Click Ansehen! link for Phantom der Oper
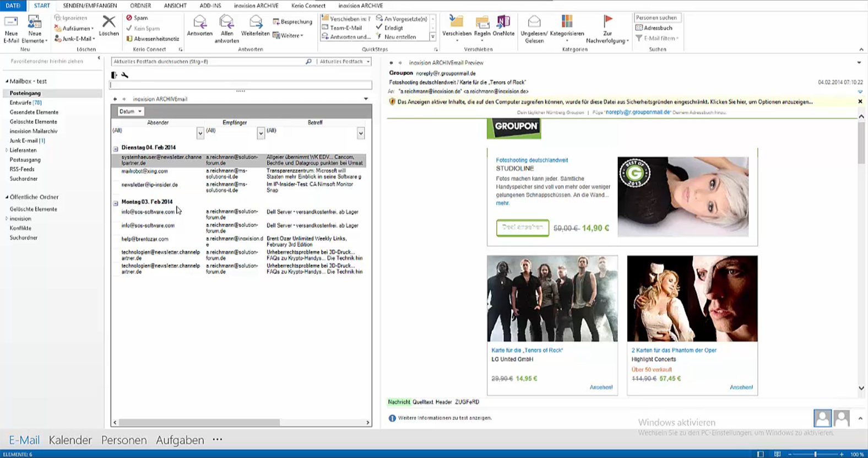Viewport: 868px width, 458px height. (741, 387)
